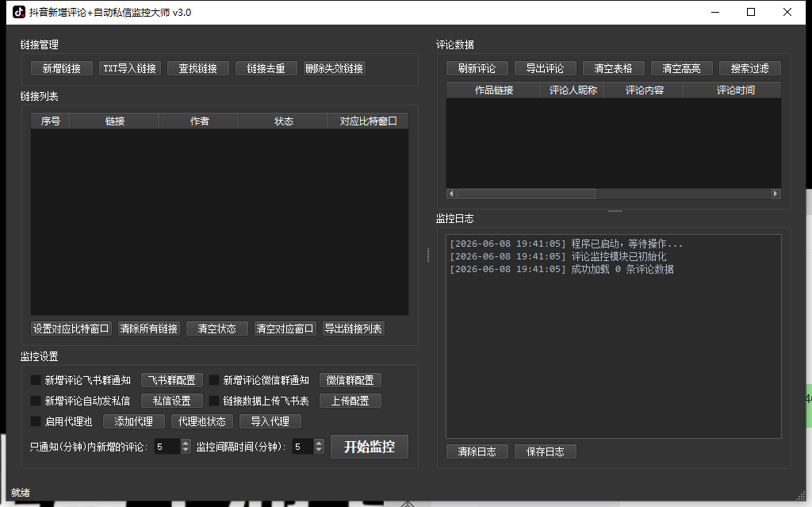Image resolution: width=812 pixels, height=507 pixels.
Task: Click the 保存日志 button
Action: (x=546, y=451)
